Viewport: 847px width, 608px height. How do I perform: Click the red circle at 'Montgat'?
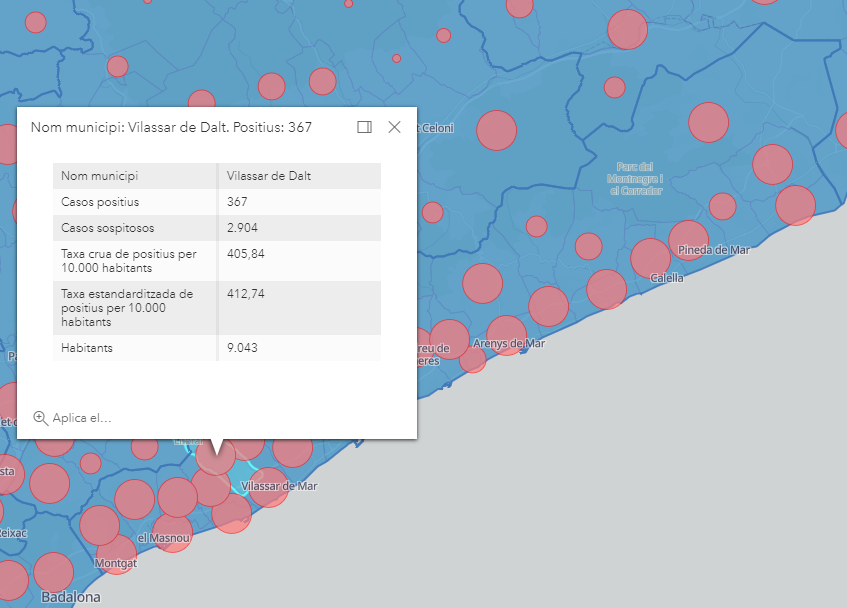pos(116,554)
